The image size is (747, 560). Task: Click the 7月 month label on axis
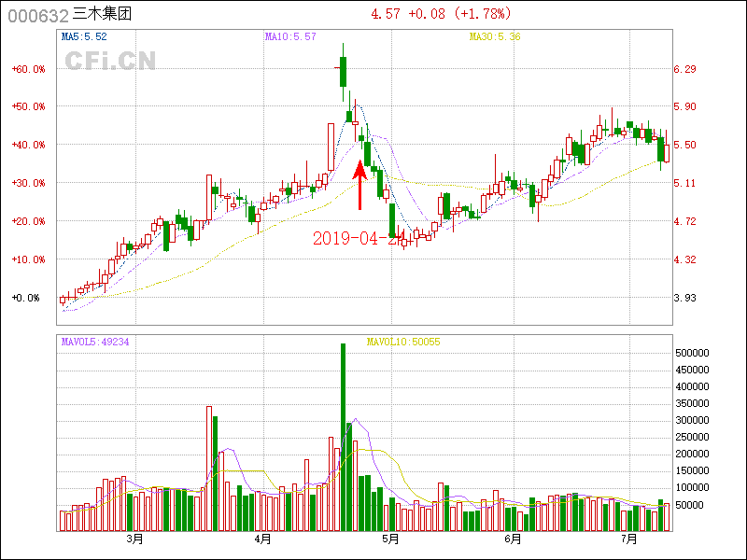point(629,539)
